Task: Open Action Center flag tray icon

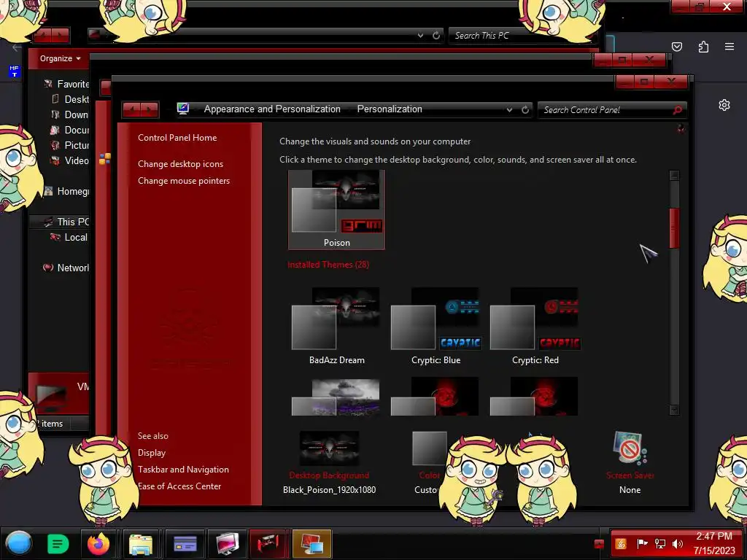Action: click(642, 543)
